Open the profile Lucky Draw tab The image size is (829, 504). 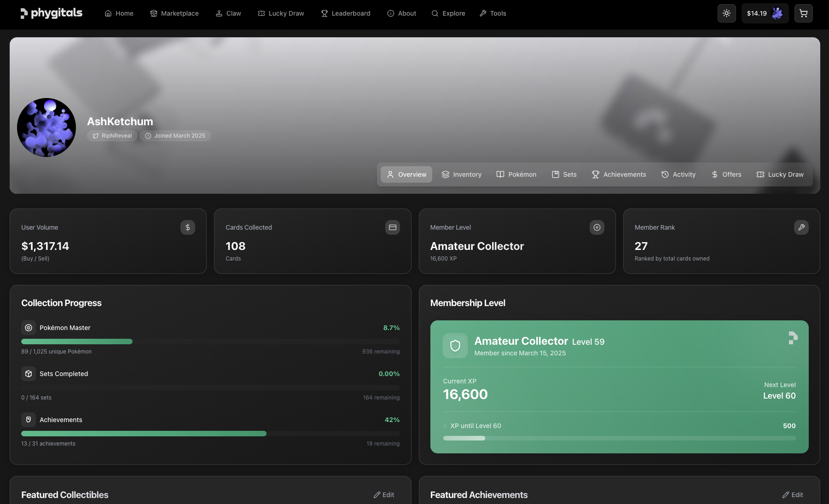point(780,174)
